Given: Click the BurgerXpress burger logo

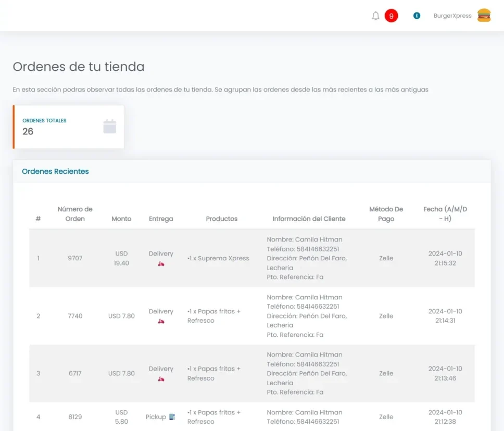Looking at the screenshot, I should (485, 15).
